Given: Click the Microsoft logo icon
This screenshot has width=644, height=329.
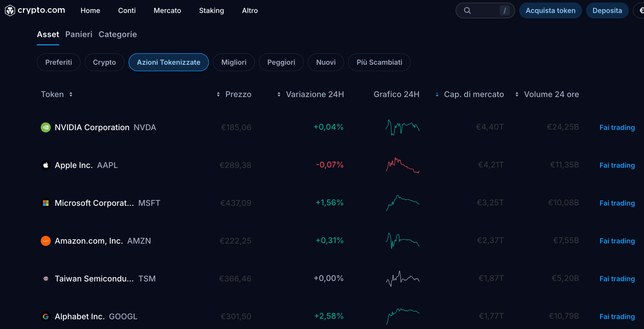Looking at the screenshot, I should 46,203.
